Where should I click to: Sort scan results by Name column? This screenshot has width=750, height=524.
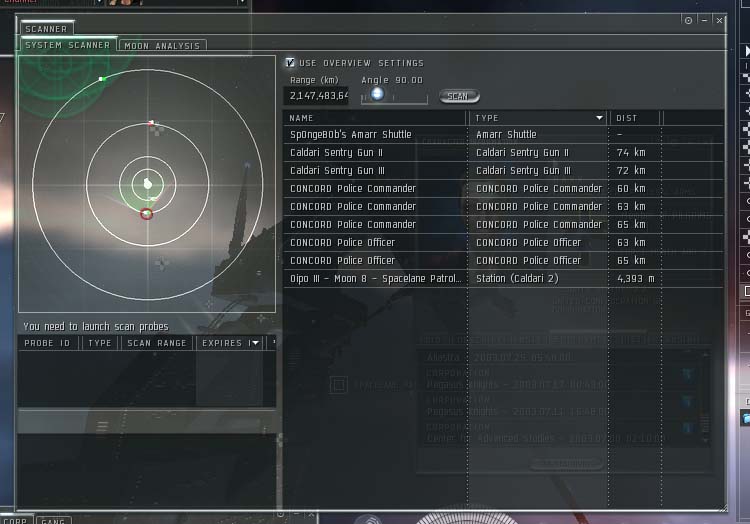tap(375, 118)
